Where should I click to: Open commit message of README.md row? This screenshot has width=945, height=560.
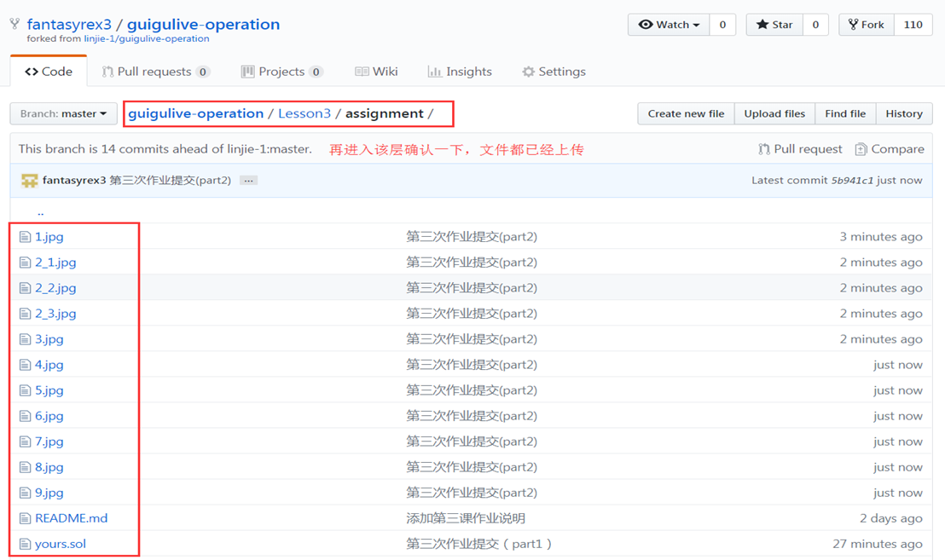[466, 518]
